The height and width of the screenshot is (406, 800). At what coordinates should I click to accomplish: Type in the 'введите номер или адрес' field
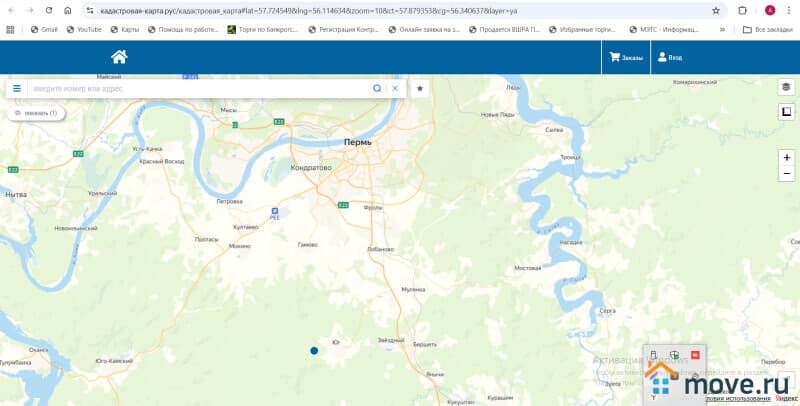pyautogui.click(x=200, y=88)
